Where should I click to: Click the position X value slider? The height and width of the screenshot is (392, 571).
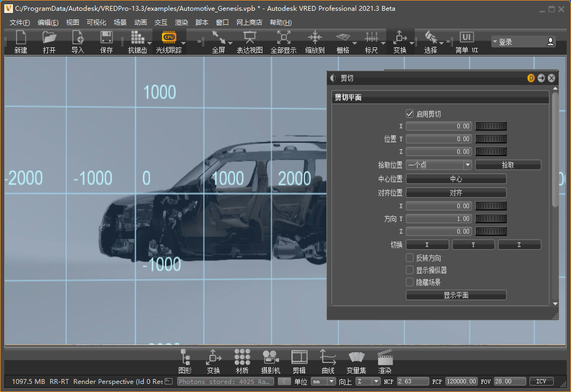pyautogui.click(x=491, y=127)
